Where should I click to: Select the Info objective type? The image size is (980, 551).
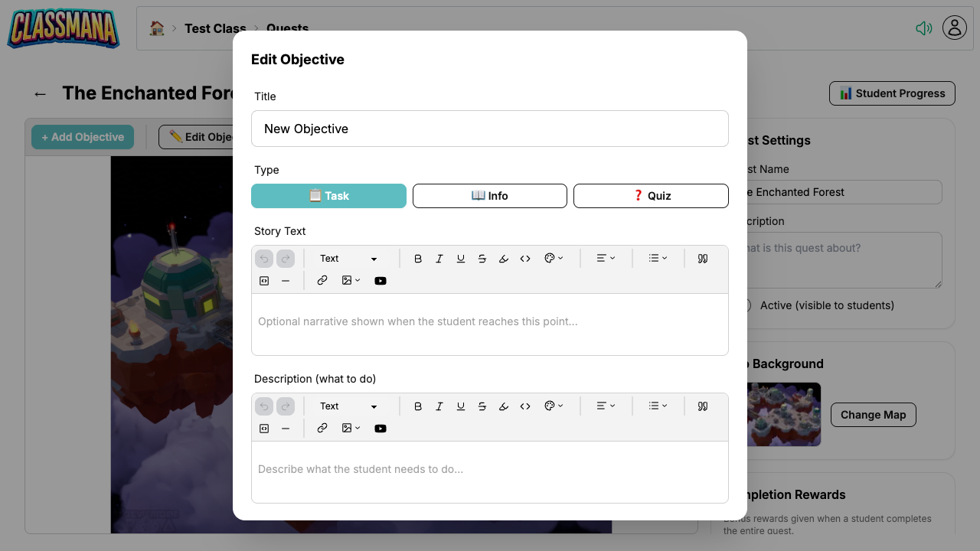point(490,196)
